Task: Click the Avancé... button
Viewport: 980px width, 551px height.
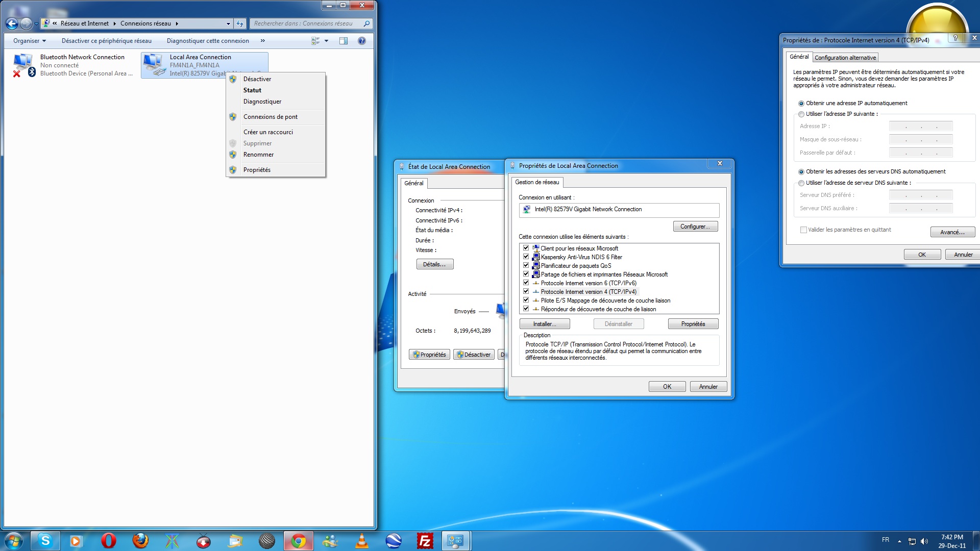Action: pyautogui.click(x=952, y=232)
